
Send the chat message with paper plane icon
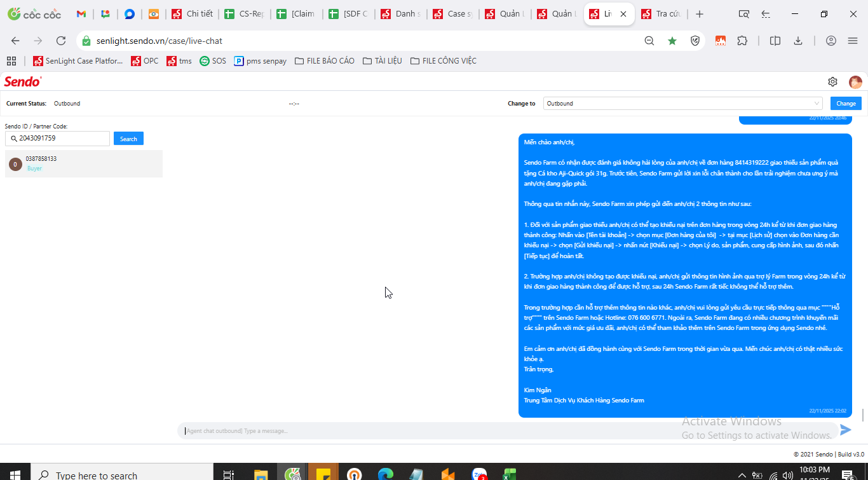(845, 430)
